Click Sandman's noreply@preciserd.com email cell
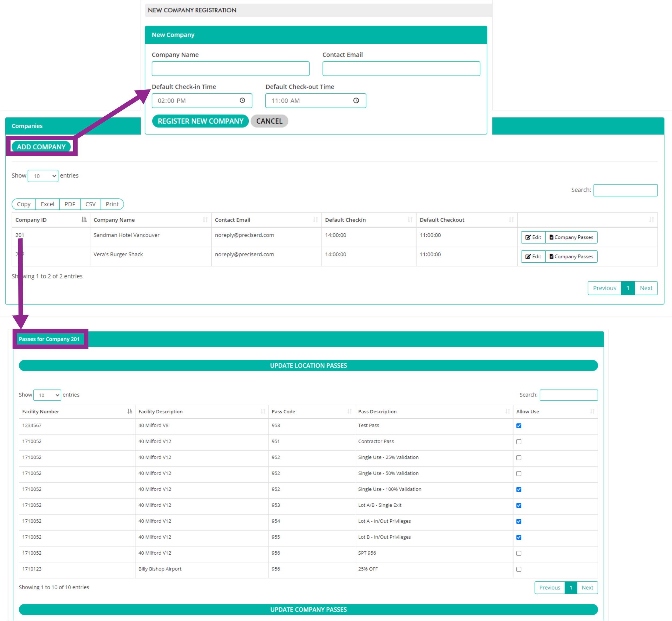 [x=266, y=237]
